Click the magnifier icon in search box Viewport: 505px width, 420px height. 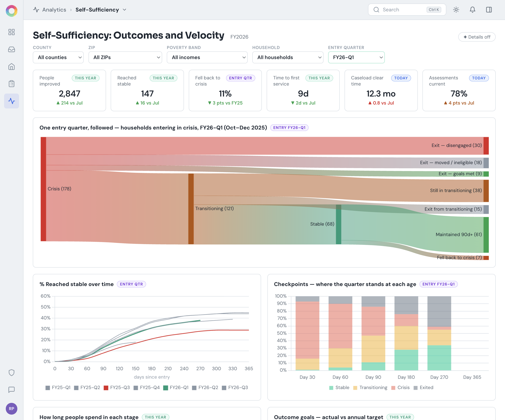click(376, 10)
